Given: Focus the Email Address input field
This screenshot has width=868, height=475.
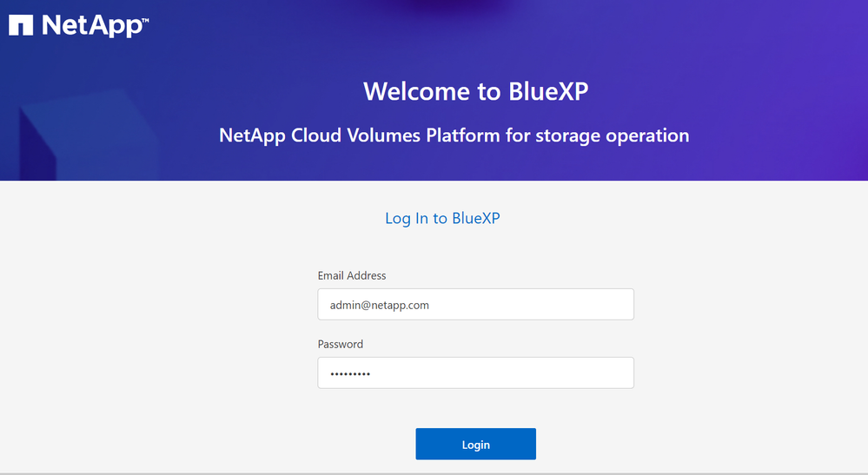Looking at the screenshot, I should point(475,305).
